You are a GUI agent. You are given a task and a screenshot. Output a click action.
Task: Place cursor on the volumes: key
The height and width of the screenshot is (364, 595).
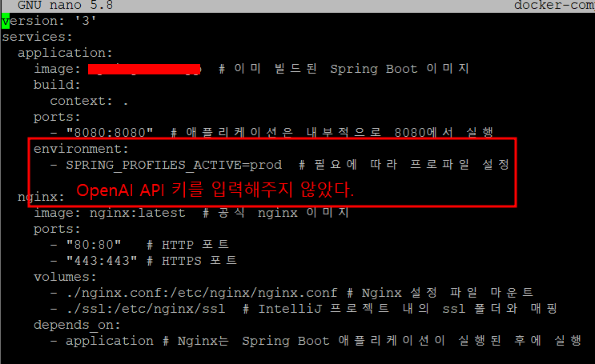65,277
